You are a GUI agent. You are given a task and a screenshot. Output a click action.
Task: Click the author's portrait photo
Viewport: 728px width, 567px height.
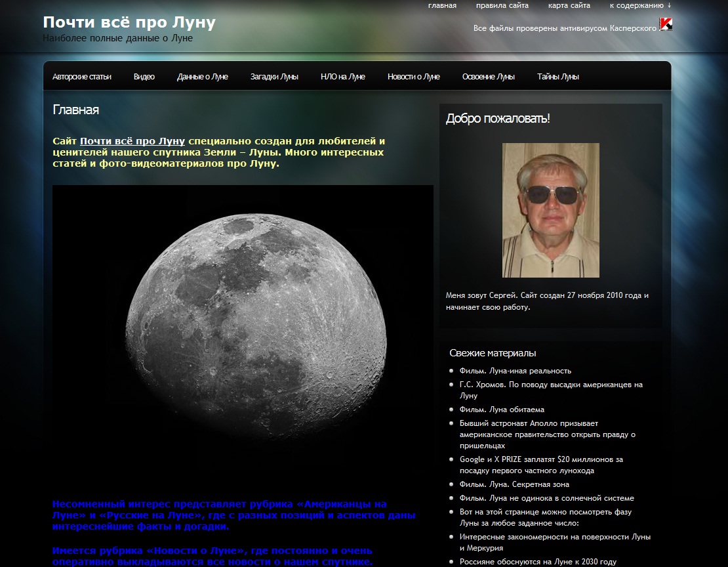point(551,210)
